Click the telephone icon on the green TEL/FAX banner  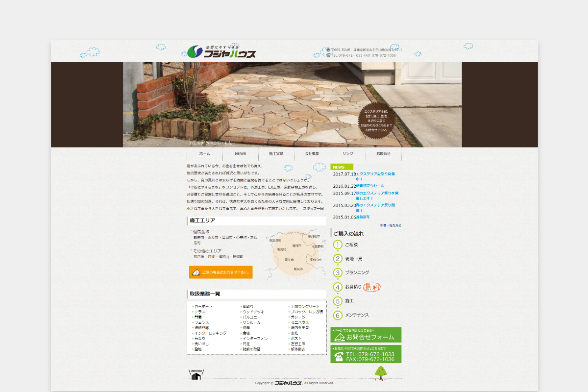(339, 357)
